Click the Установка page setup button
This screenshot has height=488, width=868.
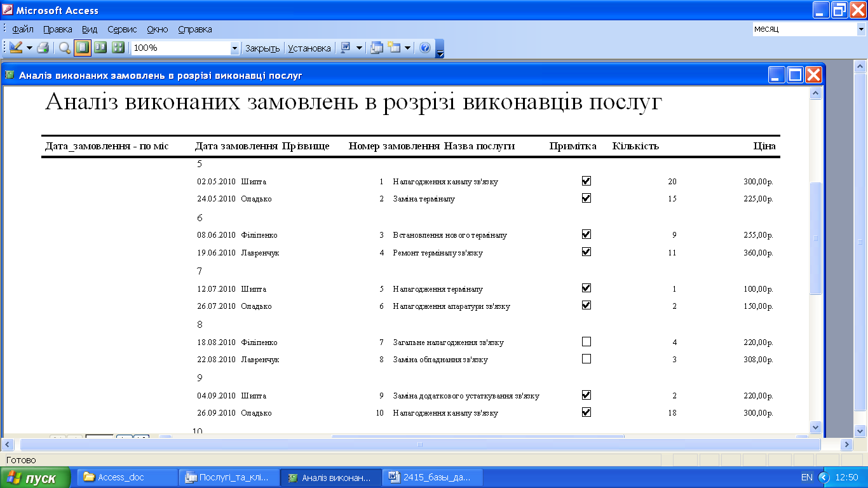(x=309, y=48)
